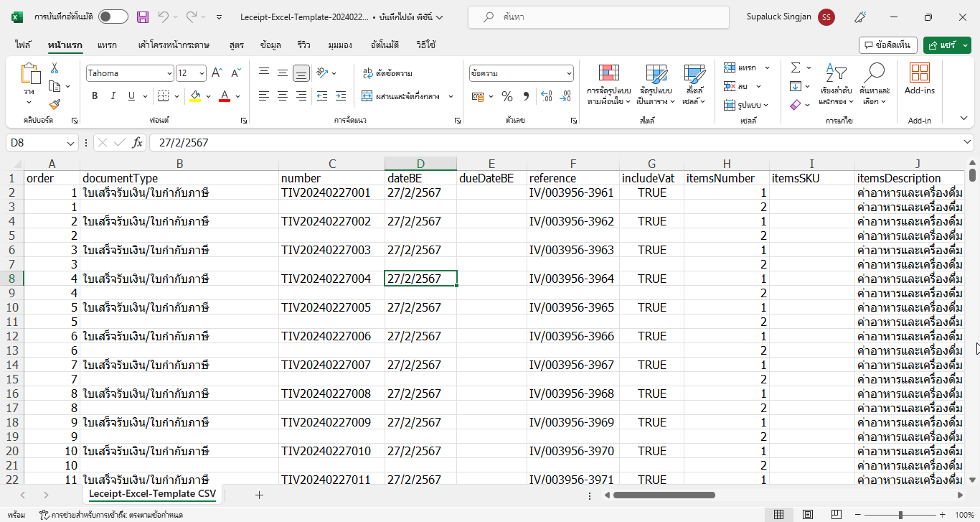The height and width of the screenshot is (522, 980).
Task: Switch to the แทรก (Insert) tab
Action: (x=107, y=45)
